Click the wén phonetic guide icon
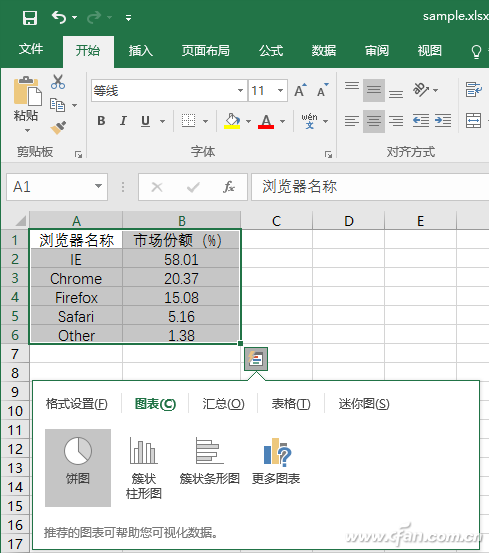This screenshot has width=489, height=553. point(309,121)
